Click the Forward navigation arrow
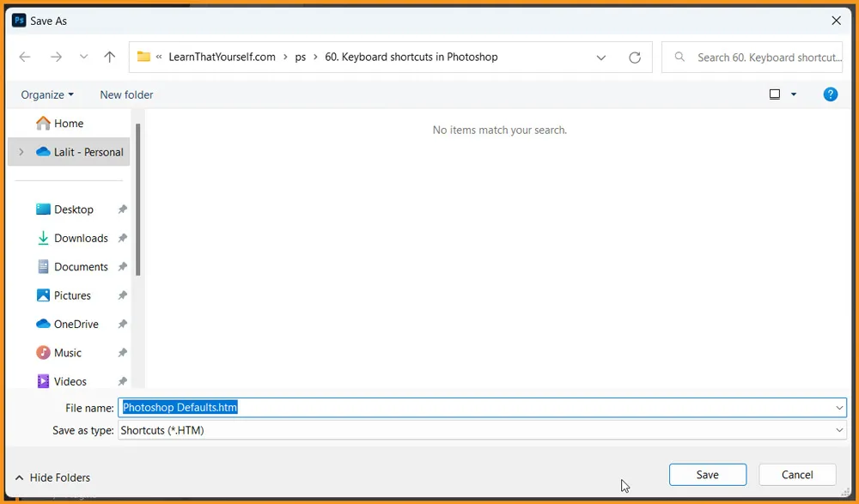This screenshot has width=859, height=504. [x=56, y=58]
